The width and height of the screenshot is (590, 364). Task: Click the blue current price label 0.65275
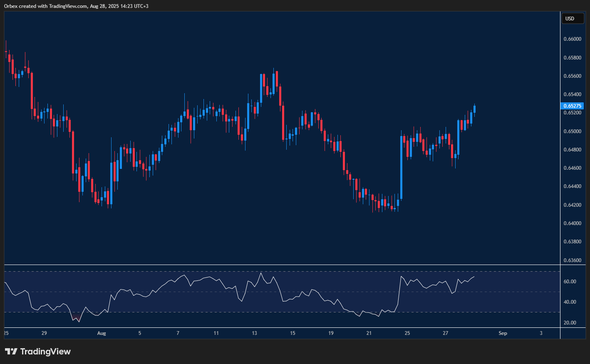click(572, 106)
